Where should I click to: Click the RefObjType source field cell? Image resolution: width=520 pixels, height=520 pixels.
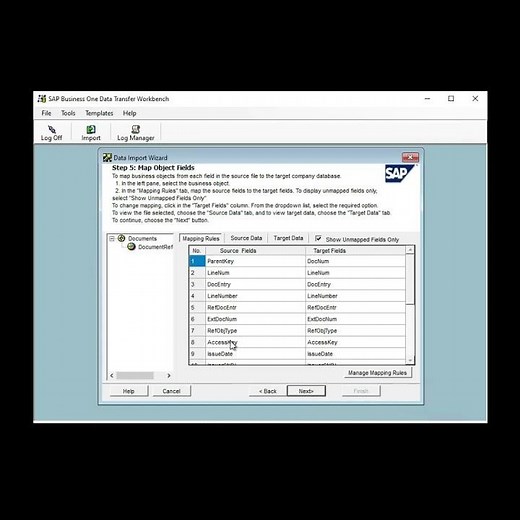coord(255,331)
